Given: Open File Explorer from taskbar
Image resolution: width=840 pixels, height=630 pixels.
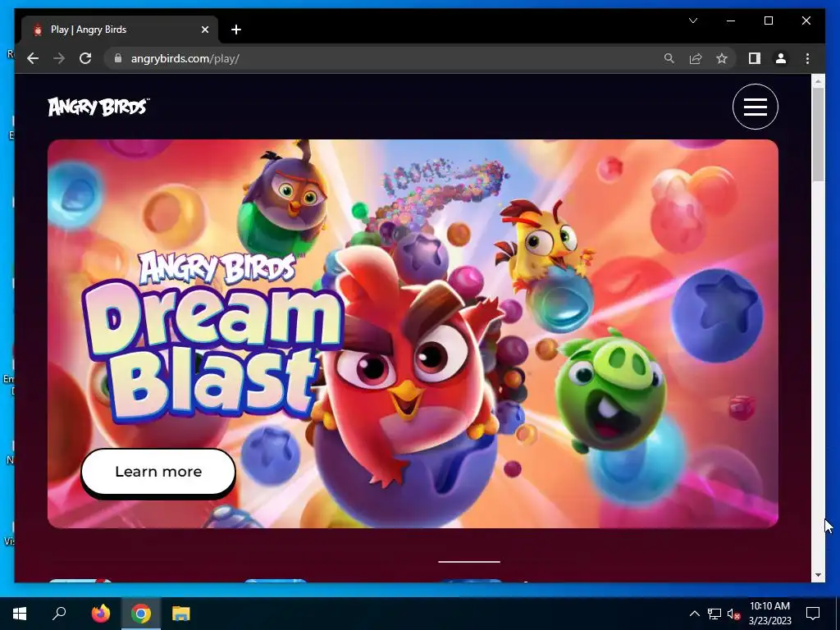Looking at the screenshot, I should (181, 614).
